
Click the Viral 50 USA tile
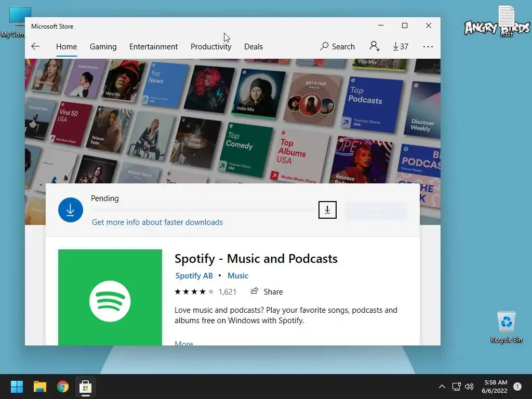click(71, 124)
